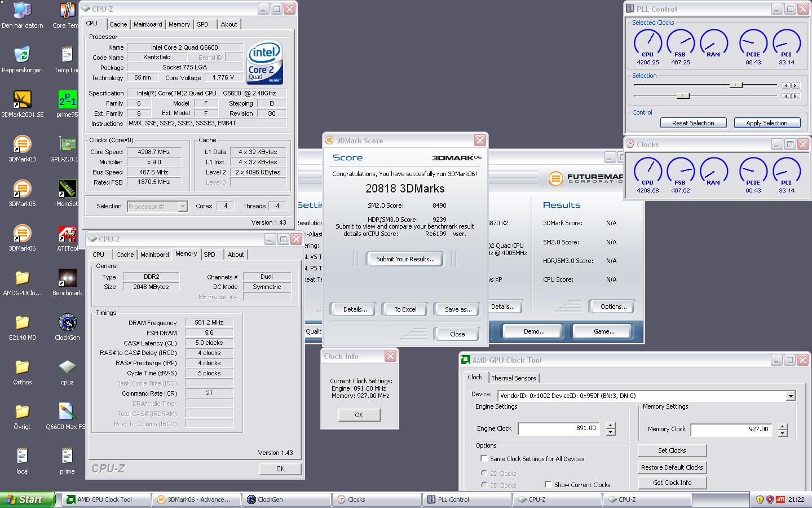Expand the Device dropdown in AMD GPU Clock Tool
This screenshot has width=812, height=508.
coord(791,396)
